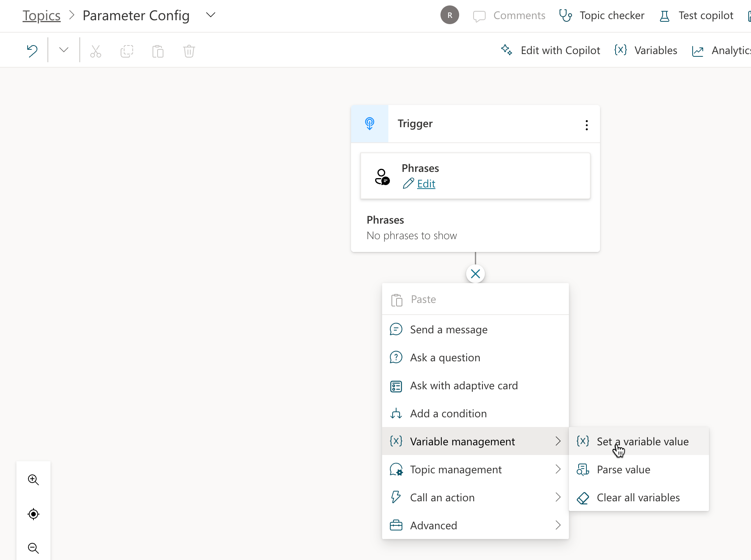
Task: Expand the Advanced submenu
Action: [x=475, y=525]
